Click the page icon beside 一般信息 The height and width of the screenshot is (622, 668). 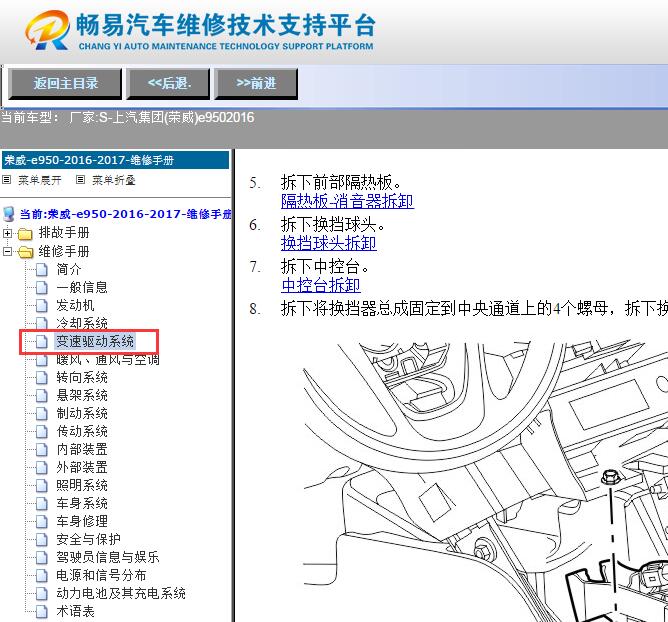[x=41, y=288]
